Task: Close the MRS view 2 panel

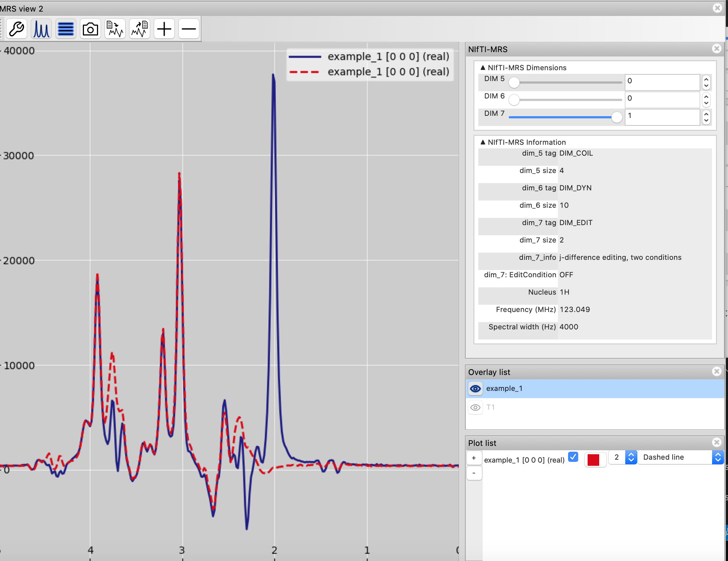Action: (717, 8)
